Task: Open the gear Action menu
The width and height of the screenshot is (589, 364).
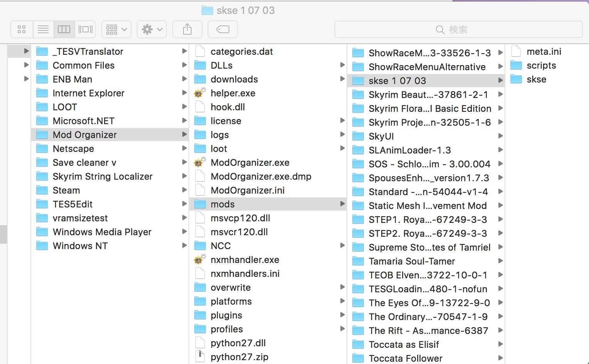Action: 152,29
